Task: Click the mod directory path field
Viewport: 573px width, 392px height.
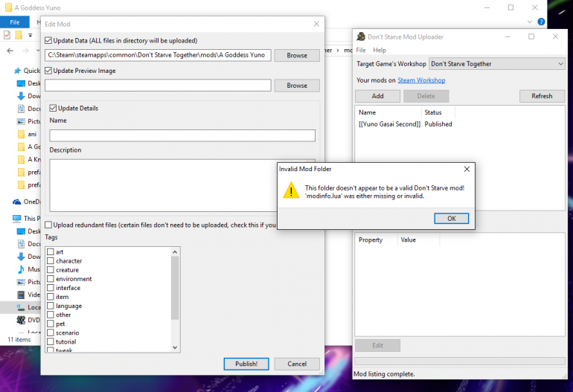Action: pyautogui.click(x=158, y=55)
